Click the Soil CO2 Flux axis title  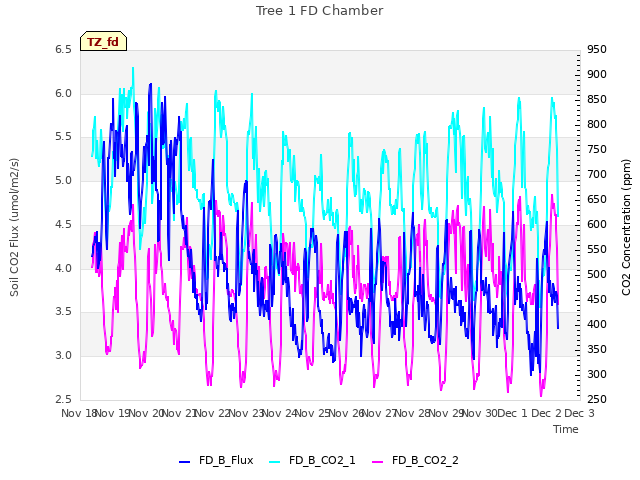point(14,227)
